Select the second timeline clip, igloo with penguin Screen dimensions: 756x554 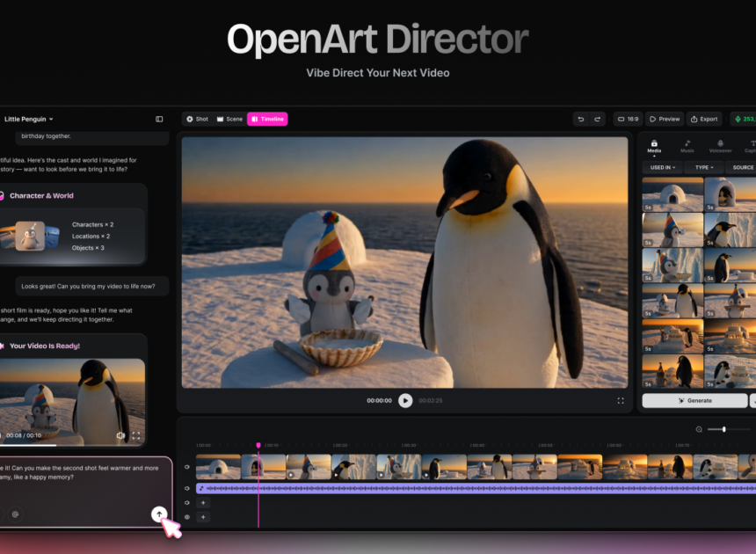coord(264,467)
